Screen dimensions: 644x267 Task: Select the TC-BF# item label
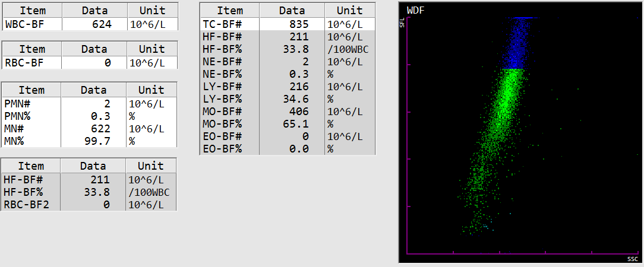click(x=222, y=24)
